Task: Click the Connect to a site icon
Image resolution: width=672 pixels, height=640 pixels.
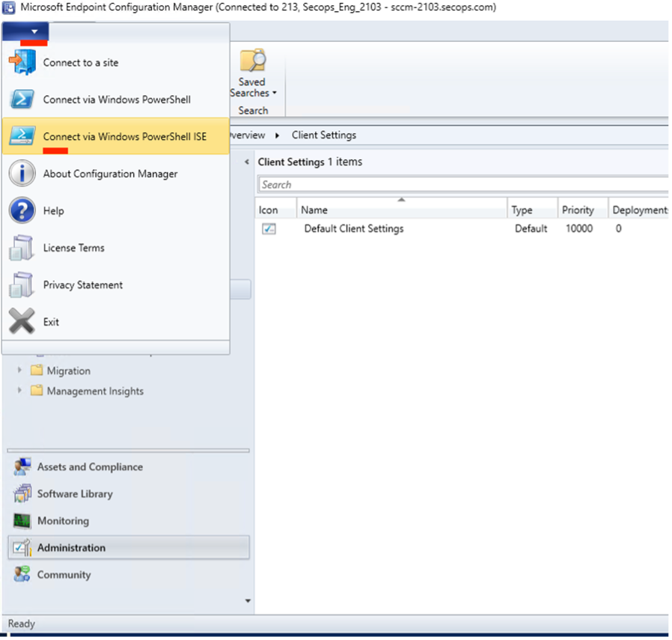Action: (22, 62)
